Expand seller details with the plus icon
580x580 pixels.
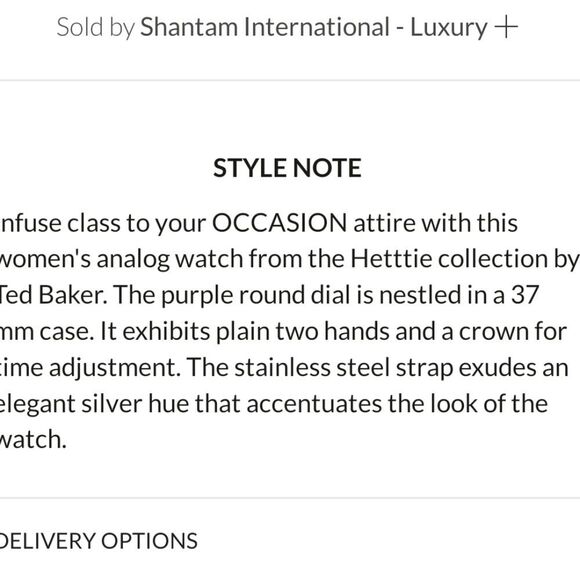[x=506, y=28]
